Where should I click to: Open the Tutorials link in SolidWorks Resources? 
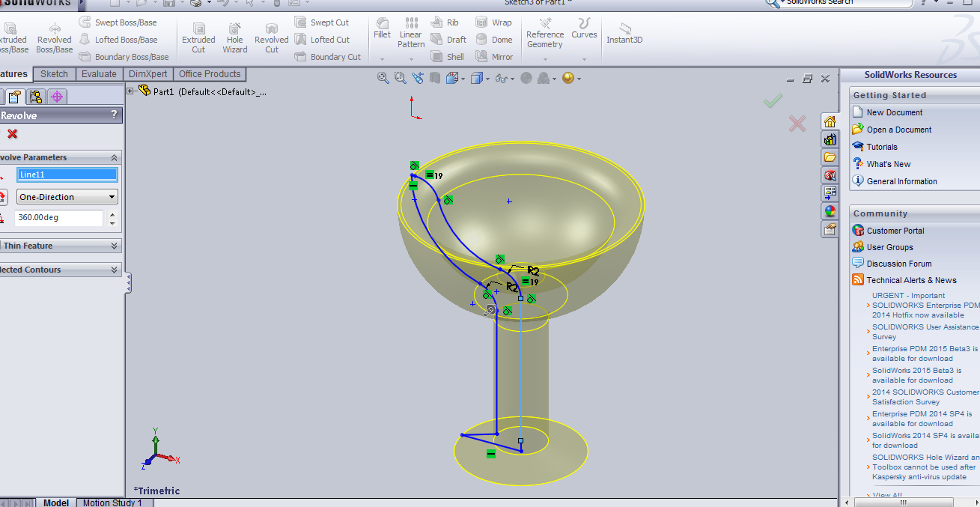883,146
